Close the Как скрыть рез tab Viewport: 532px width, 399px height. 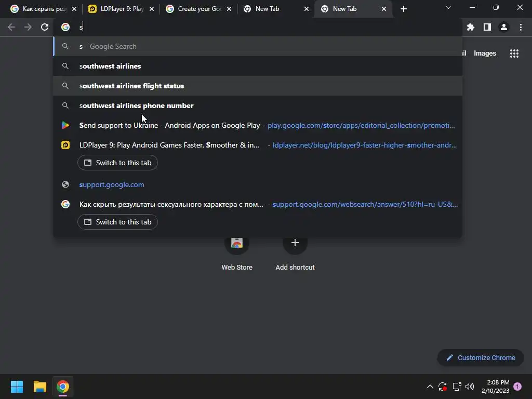[x=74, y=9]
